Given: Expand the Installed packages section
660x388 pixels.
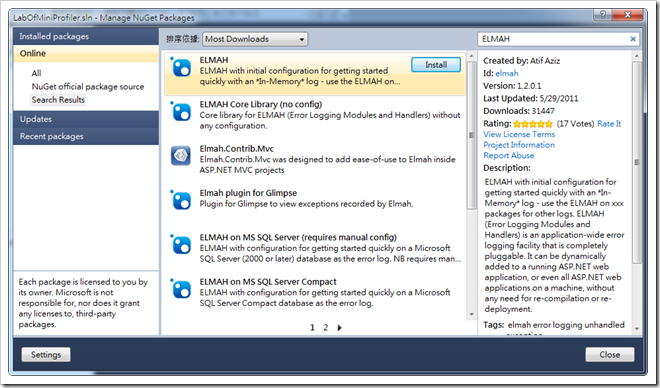Looking at the screenshot, I should click(x=86, y=37).
